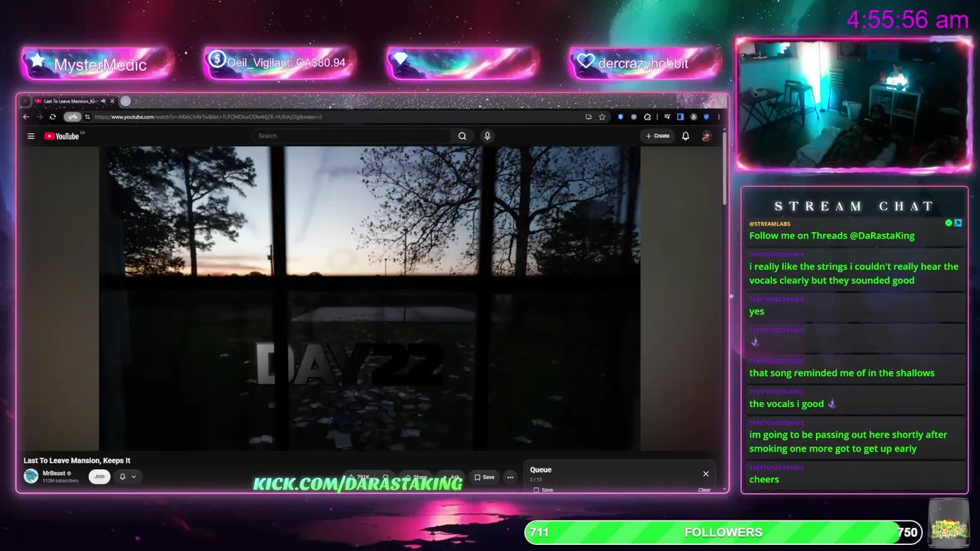This screenshot has height=551, width=980.
Task: Go back using the browser back arrow
Action: click(26, 117)
